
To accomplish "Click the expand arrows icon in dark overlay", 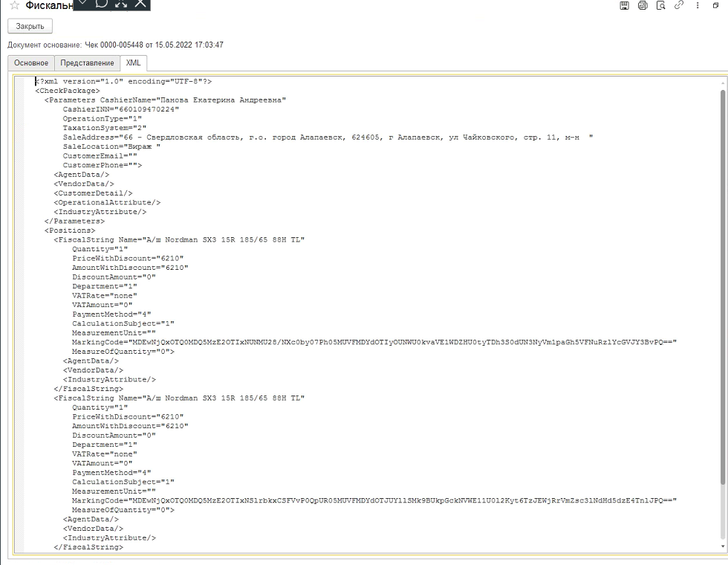I will [x=121, y=4].
